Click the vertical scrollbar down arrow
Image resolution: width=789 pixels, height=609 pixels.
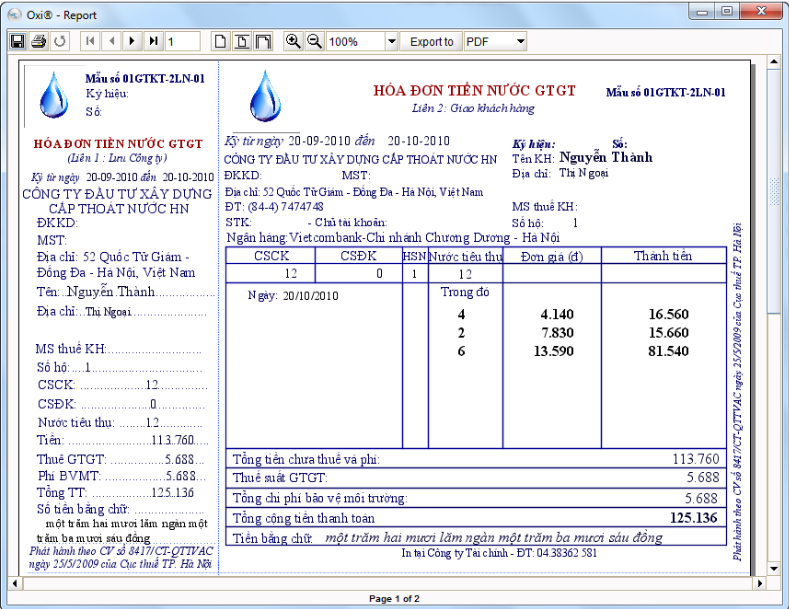(773, 565)
